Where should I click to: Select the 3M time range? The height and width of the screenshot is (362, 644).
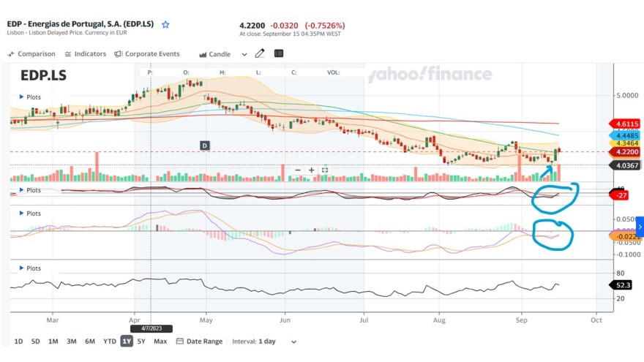[x=72, y=341]
